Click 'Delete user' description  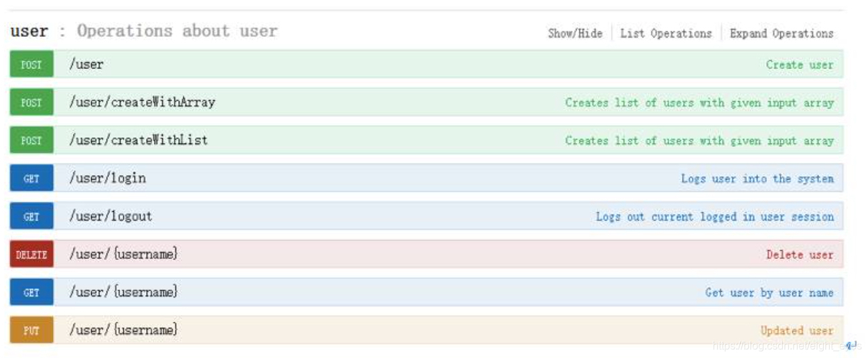click(800, 255)
